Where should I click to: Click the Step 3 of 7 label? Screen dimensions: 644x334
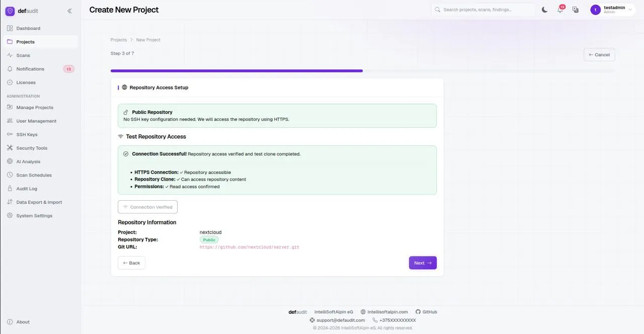click(122, 53)
